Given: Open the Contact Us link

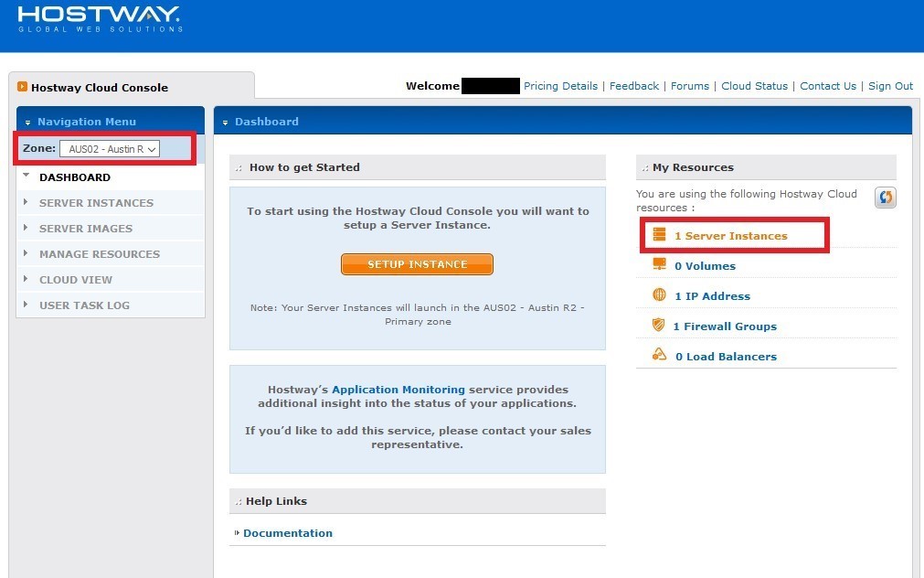Looking at the screenshot, I should (828, 86).
